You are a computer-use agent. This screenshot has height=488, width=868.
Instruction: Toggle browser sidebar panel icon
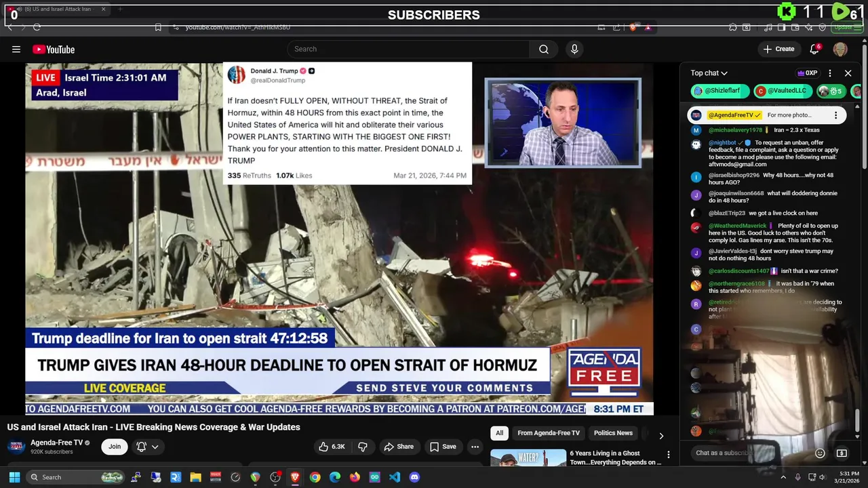781,27
